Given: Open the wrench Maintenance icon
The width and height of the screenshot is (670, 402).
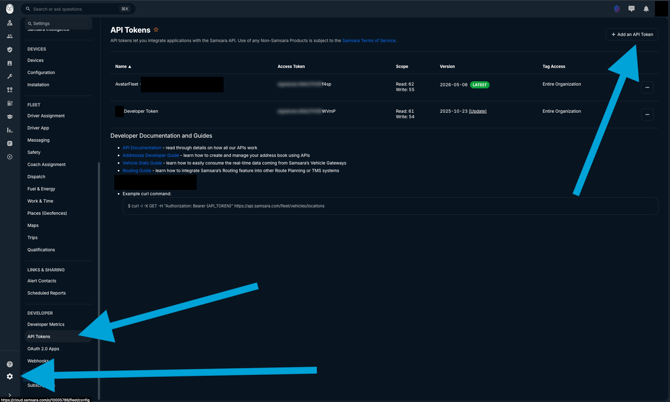Looking at the screenshot, I should tap(9, 76).
